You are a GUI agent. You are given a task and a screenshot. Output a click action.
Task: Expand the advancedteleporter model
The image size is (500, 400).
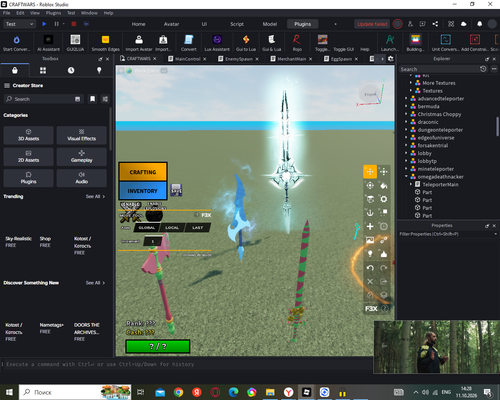(x=406, y=98)
